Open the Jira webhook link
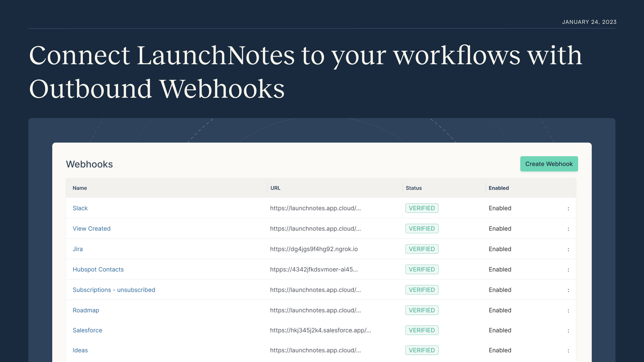644x362 pixels. [x=78, y=249]
